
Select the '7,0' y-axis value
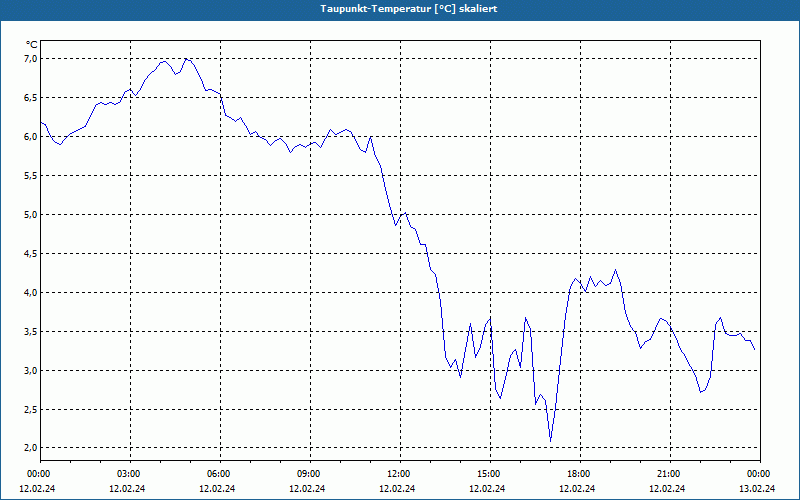pyautogui.click(x=31, y=59)
